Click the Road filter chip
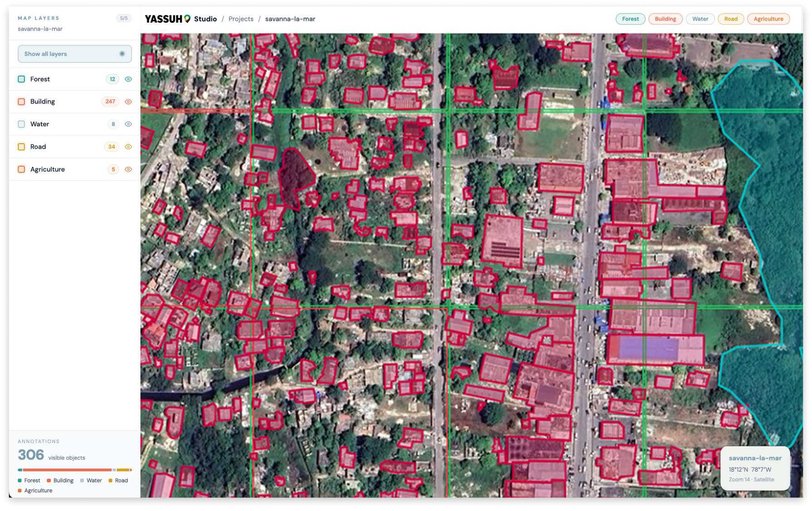 tap(730, 19)
